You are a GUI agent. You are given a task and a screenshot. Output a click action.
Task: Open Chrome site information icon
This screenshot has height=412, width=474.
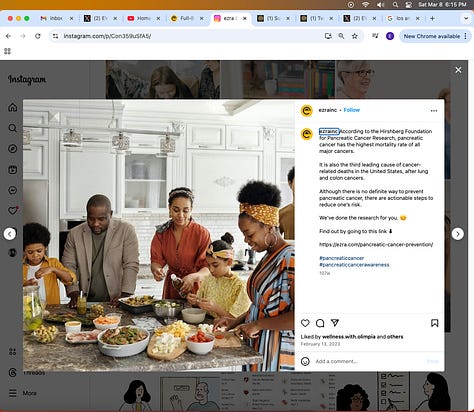coord(56,36)
